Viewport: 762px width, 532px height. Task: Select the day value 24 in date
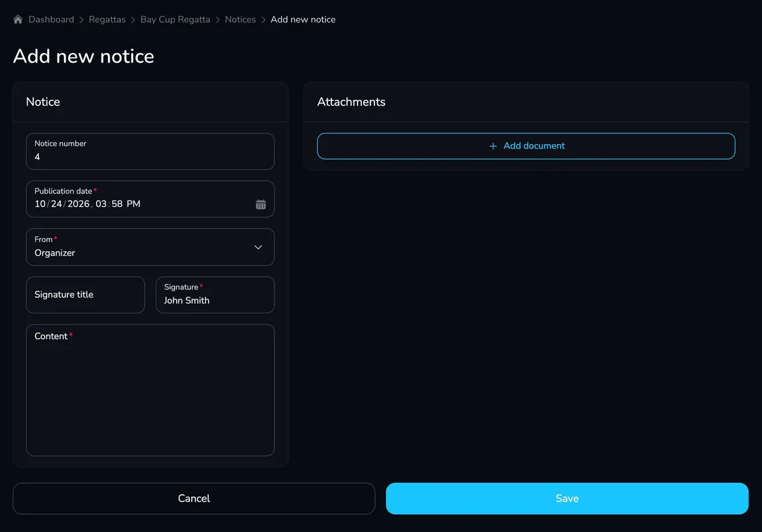(56, 204)
